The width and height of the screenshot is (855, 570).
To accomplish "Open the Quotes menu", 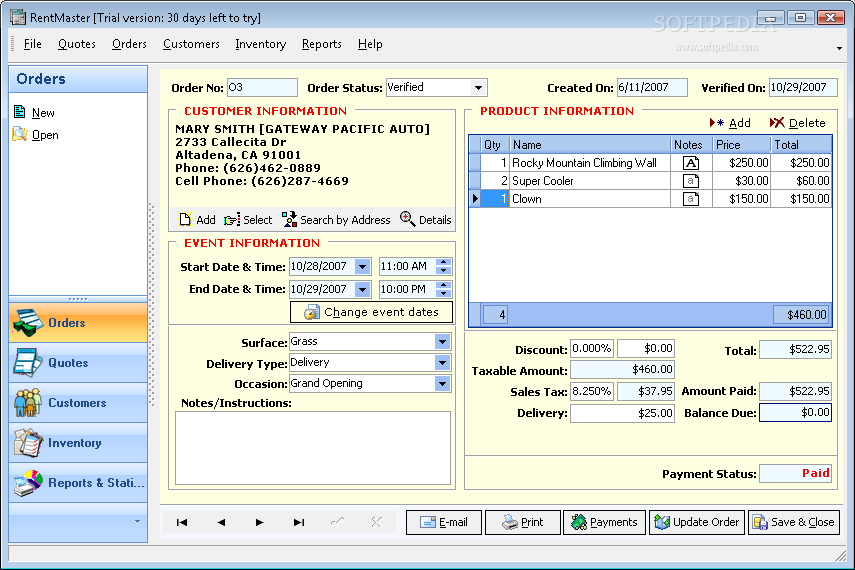I will pyautogui.click(x=77, y=44).
